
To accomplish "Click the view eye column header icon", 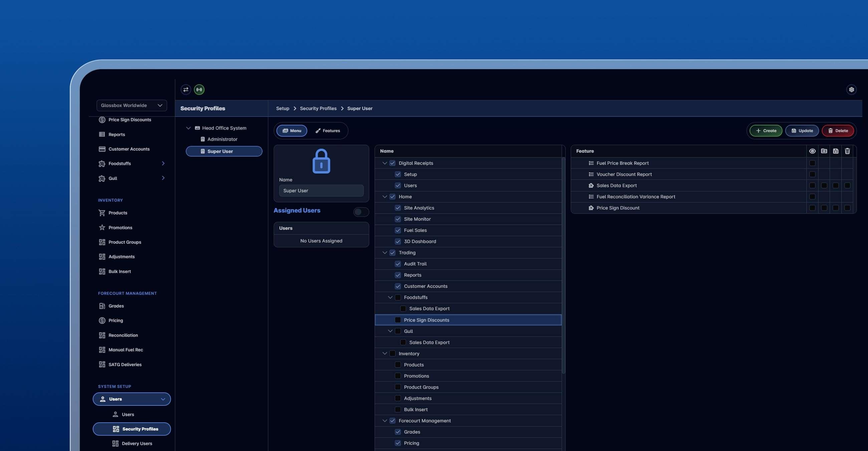I will click(x=812, y=151).
